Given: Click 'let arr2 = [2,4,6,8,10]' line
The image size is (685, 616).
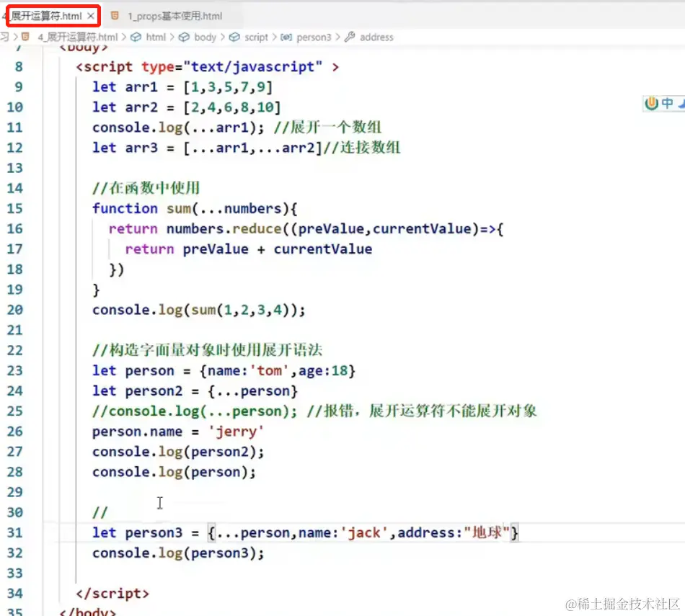Looking at the screenshot, I should [x=187, y=107].
